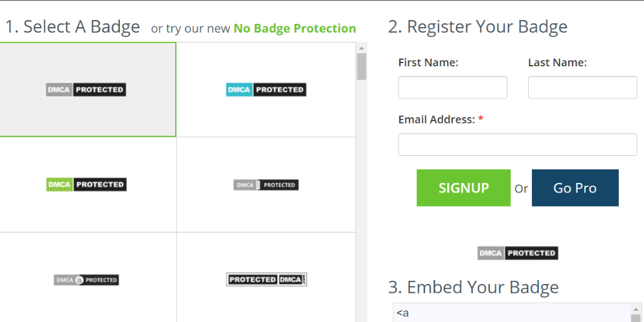This screenshot has height=322, width=644.
Task: Click the Email Address field label
Action: 436,119
